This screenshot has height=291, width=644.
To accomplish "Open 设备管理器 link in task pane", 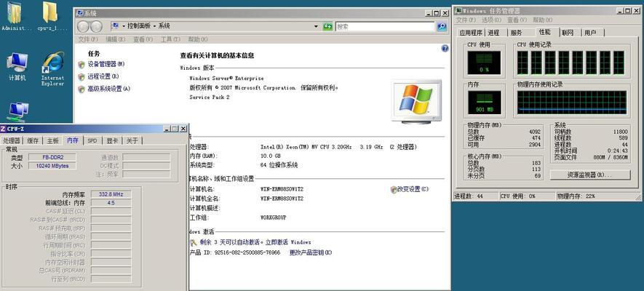I will click(x=106, y=65).
